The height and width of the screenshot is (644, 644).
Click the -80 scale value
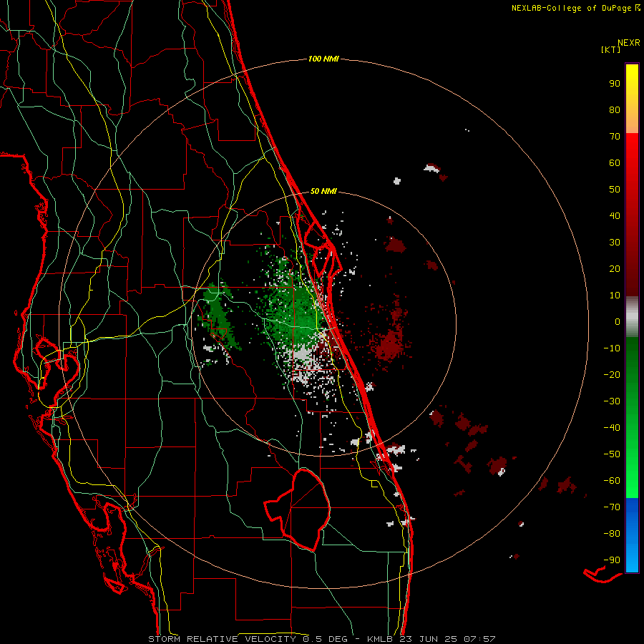(x=612, y=534)
